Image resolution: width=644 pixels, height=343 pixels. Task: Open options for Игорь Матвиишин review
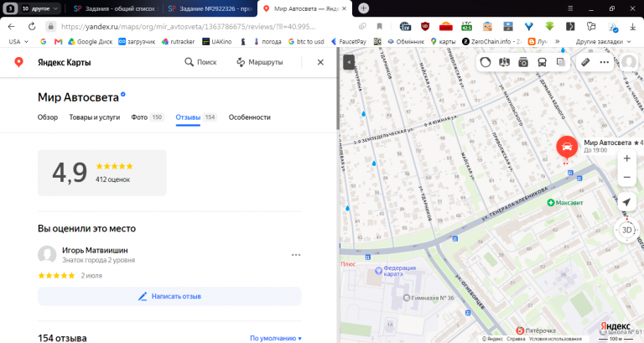click(x=296, y=255)
